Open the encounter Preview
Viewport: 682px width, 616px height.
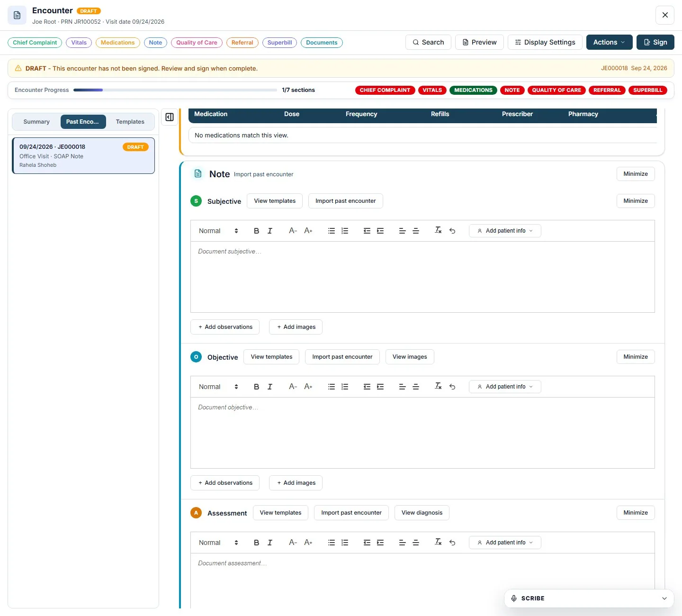479,42
